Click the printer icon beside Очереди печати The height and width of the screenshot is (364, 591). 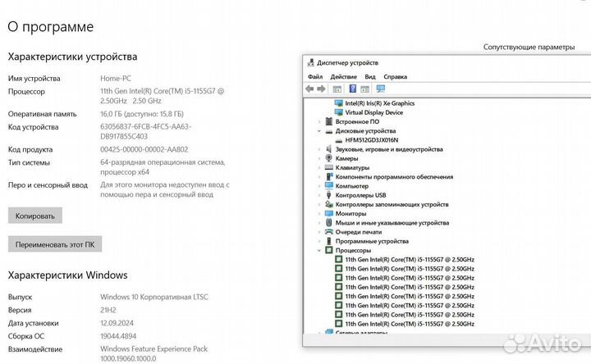pos(328,232)
